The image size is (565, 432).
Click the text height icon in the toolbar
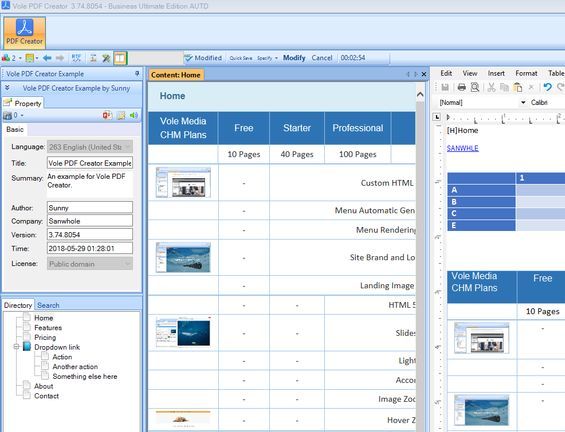click(93, 58)
